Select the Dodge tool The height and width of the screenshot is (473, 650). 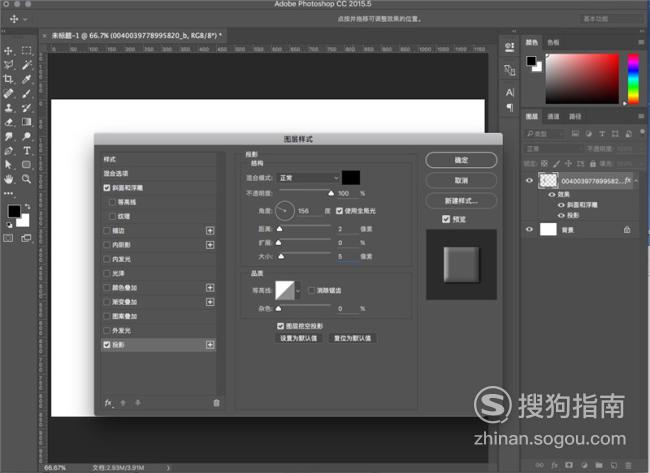tap(27, 136)
